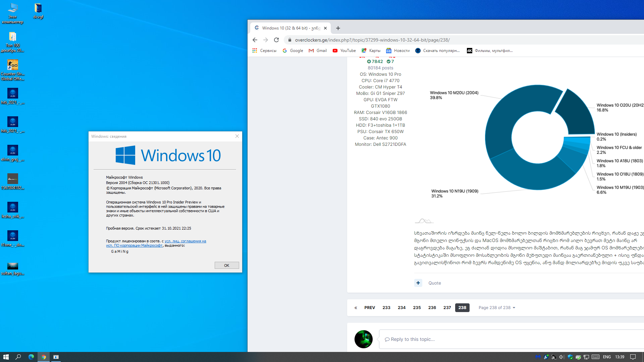Switch input language via ENG indicator
644x362 pixels.
coord(607,357)
